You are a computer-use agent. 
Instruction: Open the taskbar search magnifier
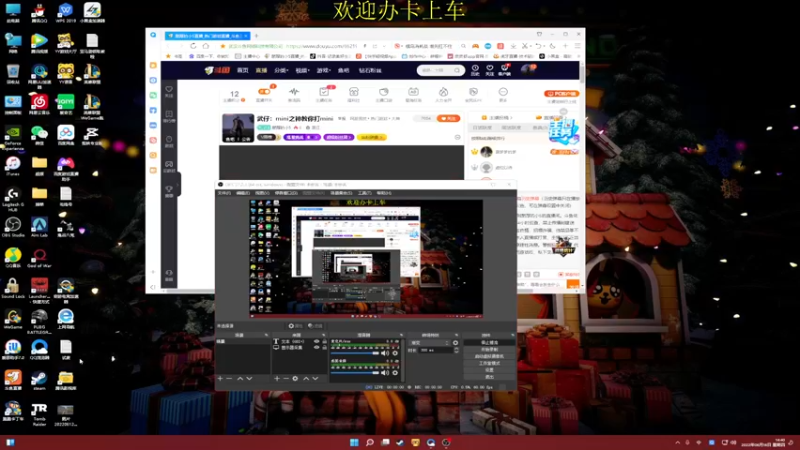click(370, 442)
